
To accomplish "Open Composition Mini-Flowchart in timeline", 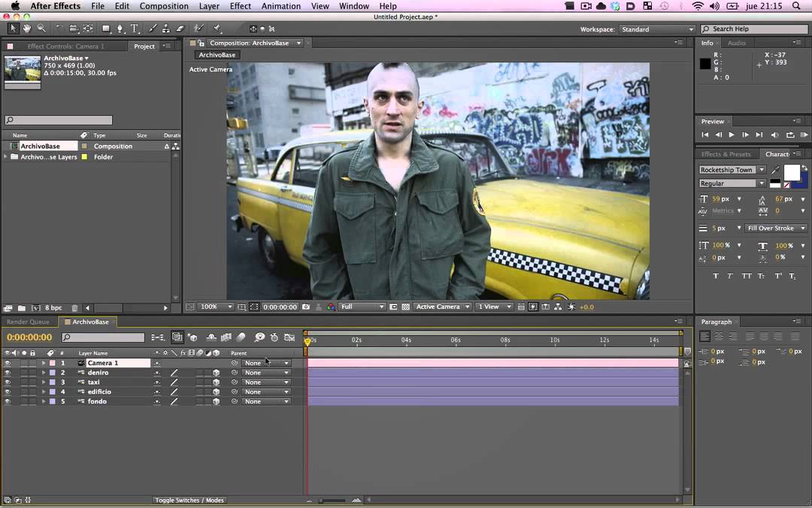I will [158, 337].
